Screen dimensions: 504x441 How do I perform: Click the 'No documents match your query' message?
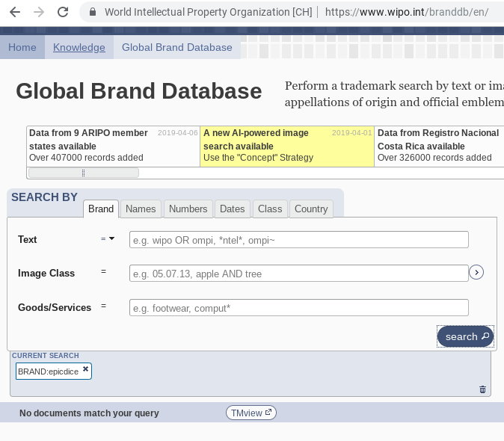click(x=89, y=413)
